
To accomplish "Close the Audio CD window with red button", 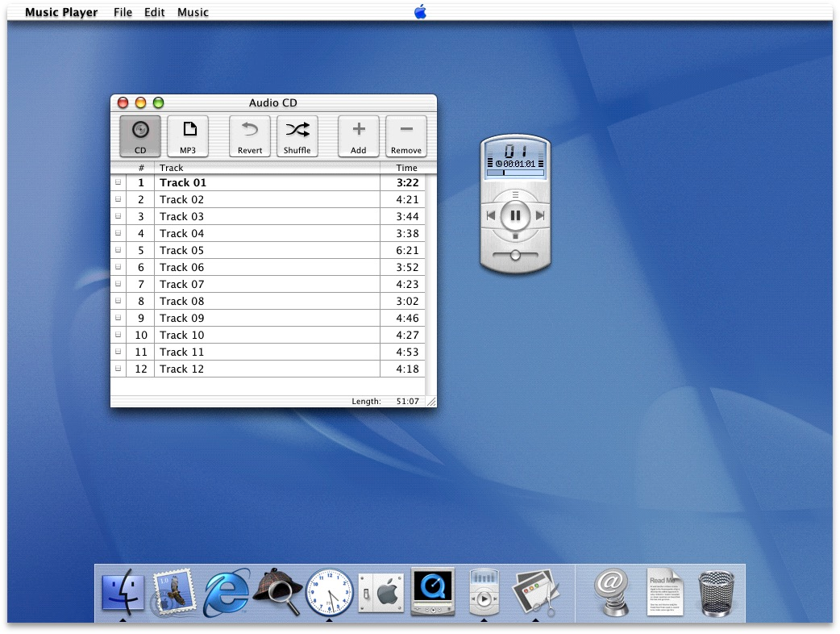I will point(123,102).
